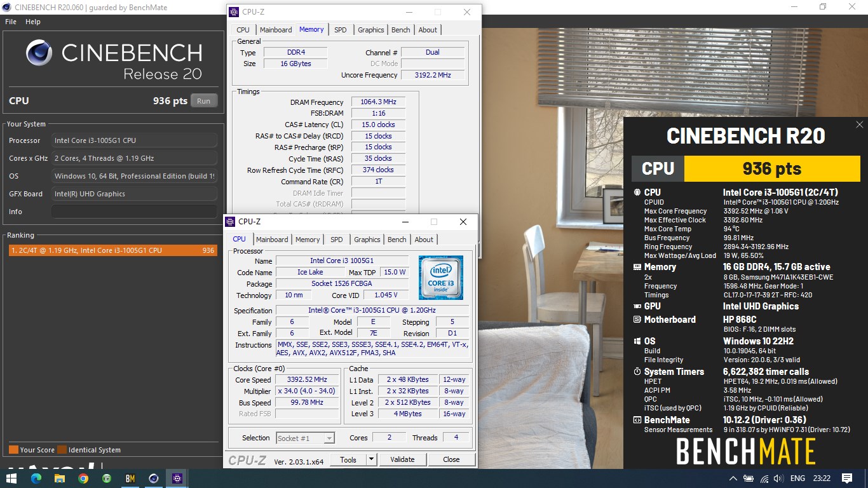Open the Cinebench File menu
Screen dimensions: 868x488
[x=11, y=22]
